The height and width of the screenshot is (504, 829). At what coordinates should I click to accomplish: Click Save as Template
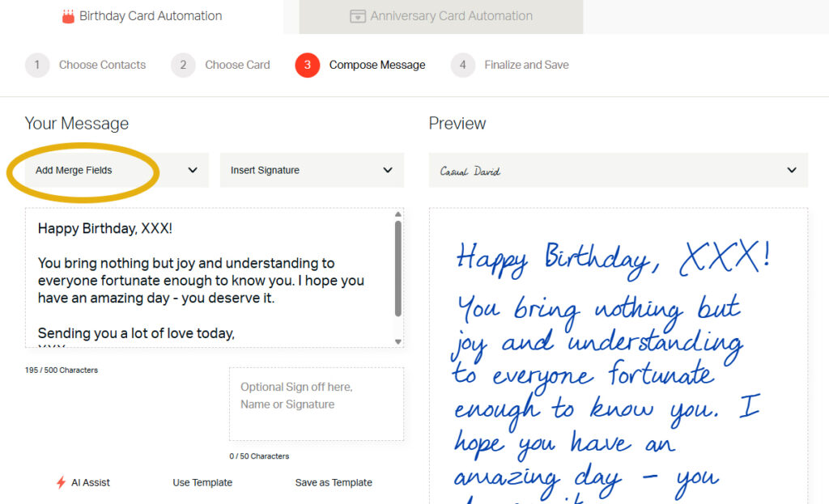click(x=334, y=482)
